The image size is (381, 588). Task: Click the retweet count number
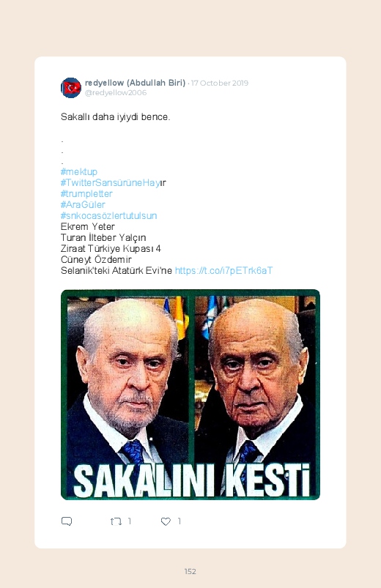(130, 521)
